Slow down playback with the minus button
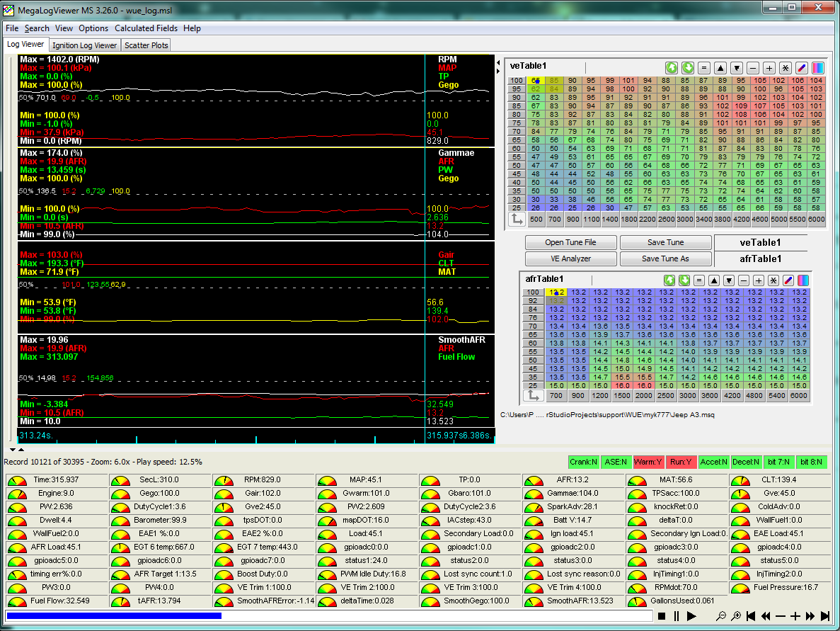840x631 pixels. tap(781, 617)
